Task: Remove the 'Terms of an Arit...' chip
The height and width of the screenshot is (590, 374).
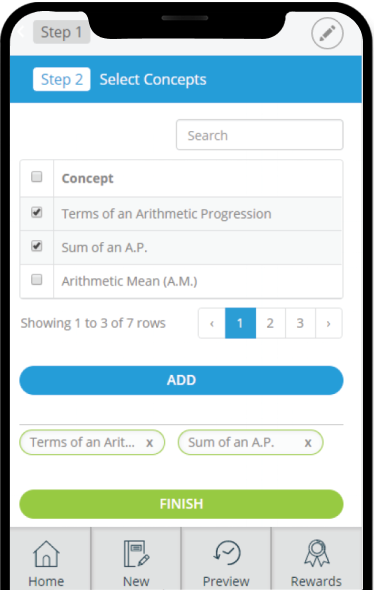Action: point(149,443)
